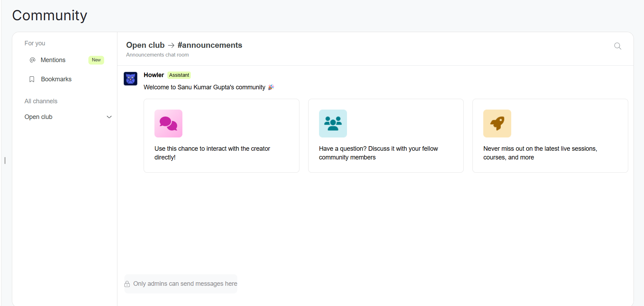
Task: Click the search magnifier icon
Action: [617, 46]
